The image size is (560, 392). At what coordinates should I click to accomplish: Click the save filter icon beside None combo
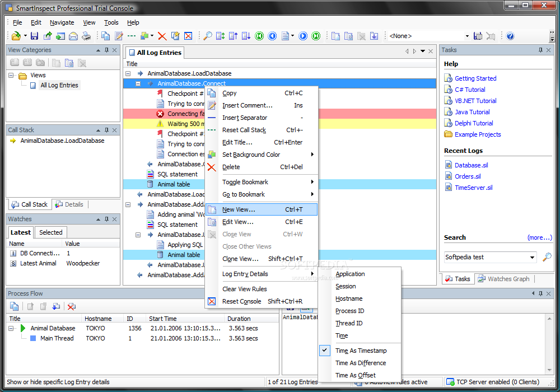(478, 36)
